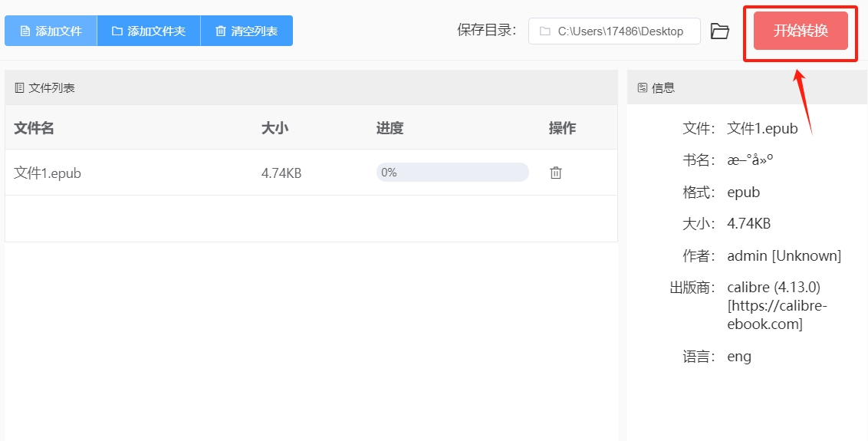Start conversion with 开始转换 button
Image resolution: width=868 pixels, height=441 pixels.
[x=801, y=31]
